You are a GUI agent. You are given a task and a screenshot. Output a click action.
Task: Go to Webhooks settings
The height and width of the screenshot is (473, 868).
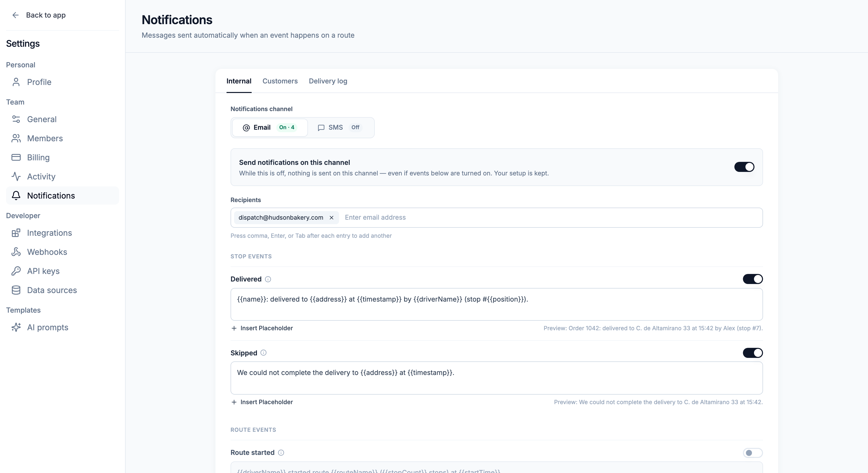pos(62,252)
